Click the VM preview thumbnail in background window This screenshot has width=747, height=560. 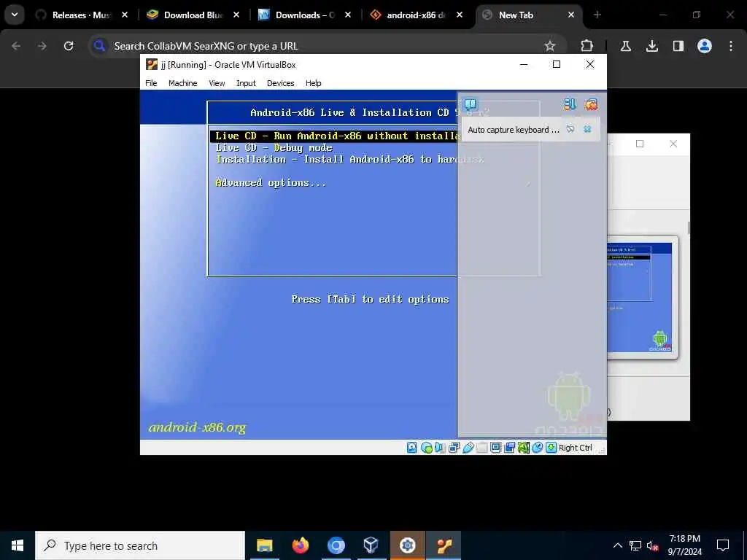pyautogui.click(x=640, y=297)
